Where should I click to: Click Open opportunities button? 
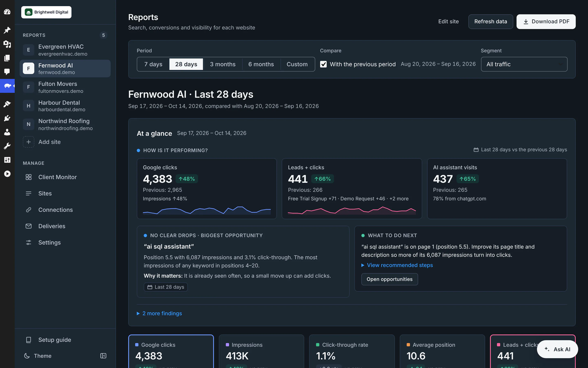[390, 279]
